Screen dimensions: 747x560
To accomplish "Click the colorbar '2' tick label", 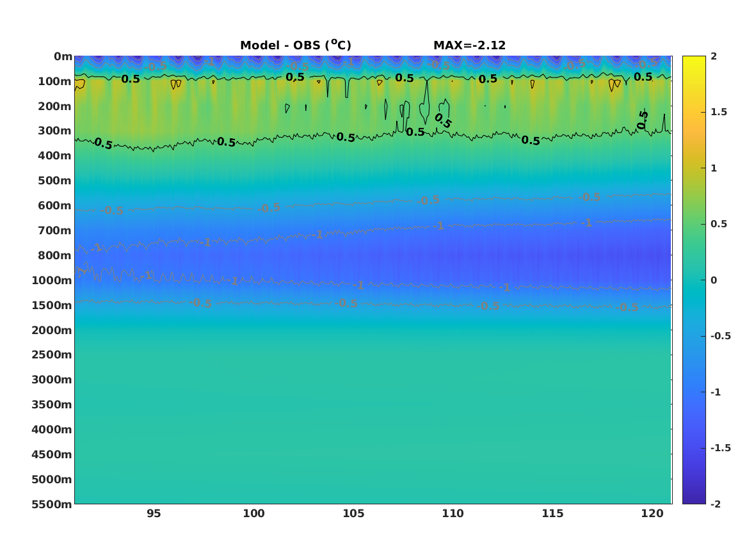I will coord(714,56).
